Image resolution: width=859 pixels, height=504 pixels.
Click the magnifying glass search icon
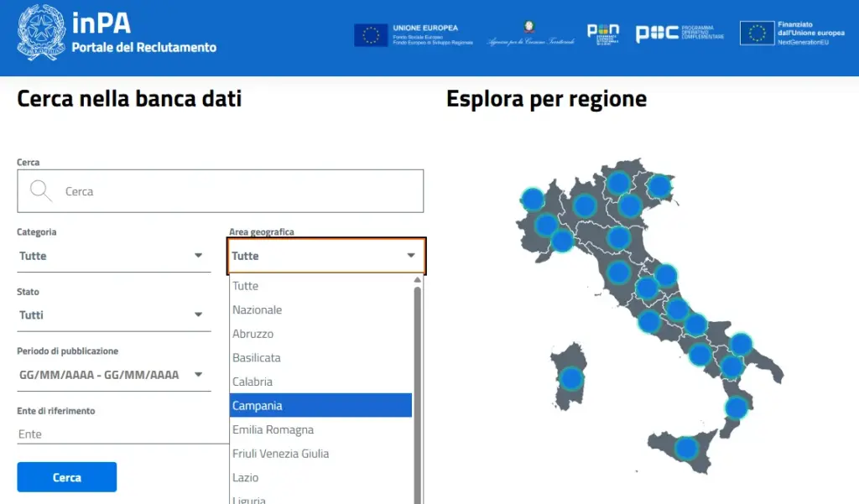pos(40,191)
